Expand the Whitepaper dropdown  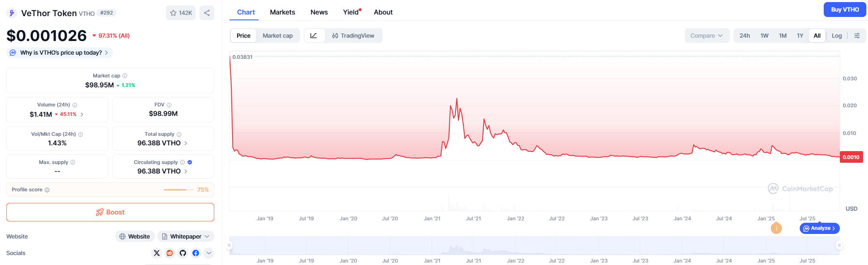click(186, 236)
